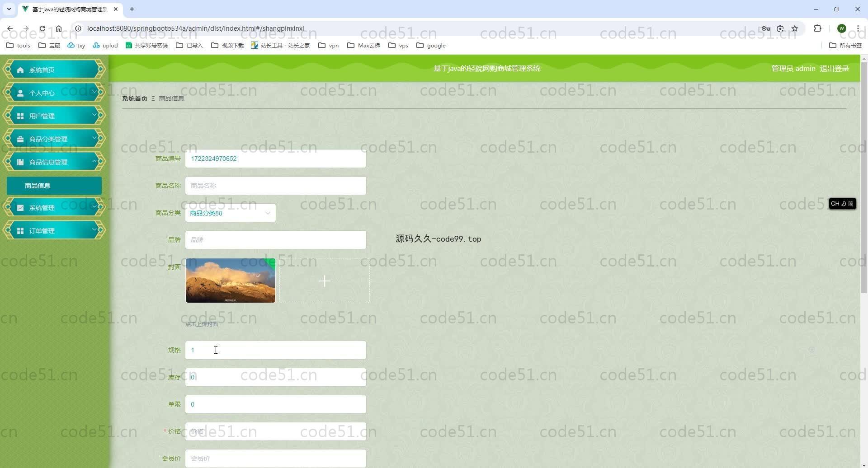Screen dimensions: 868x468
Task: Focus the 商品编号 input field
Action: click(275, 159)
